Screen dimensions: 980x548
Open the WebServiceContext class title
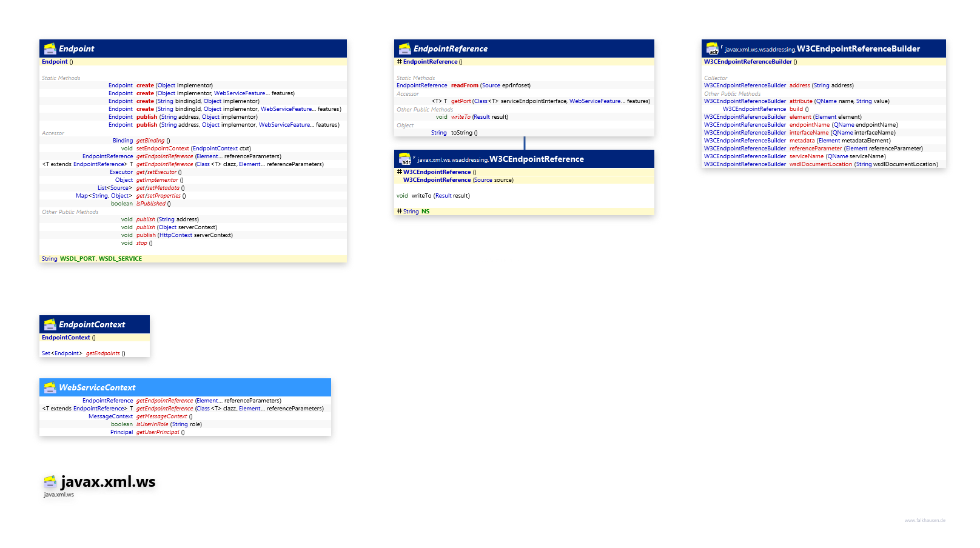click(x=97, y=387)
